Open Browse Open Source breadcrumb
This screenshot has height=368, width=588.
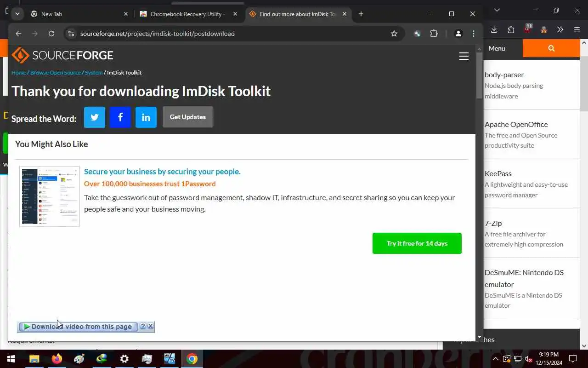point(56,73)
